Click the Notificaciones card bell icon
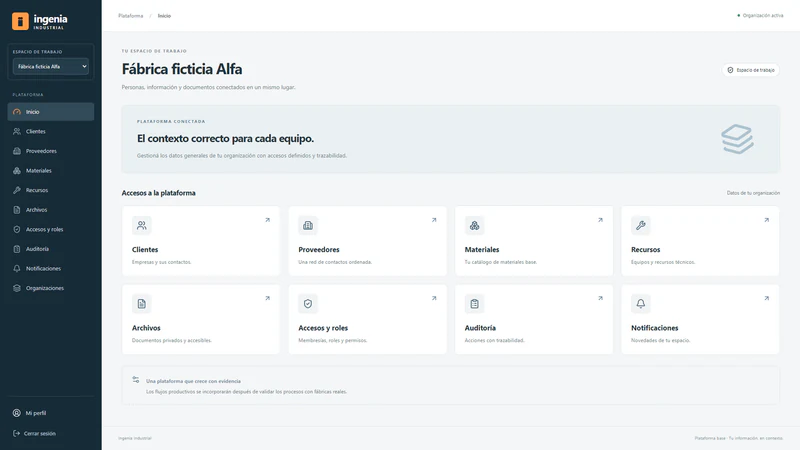800x450 pixels. point(641,304)
